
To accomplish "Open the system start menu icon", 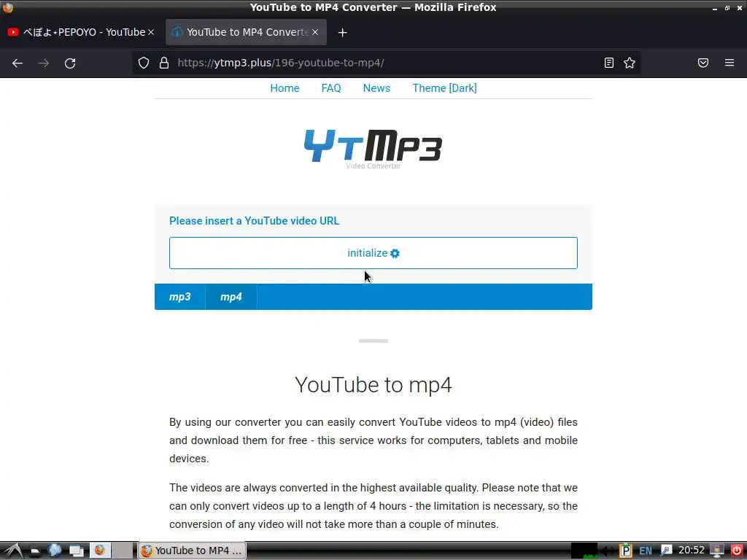I will 13,551.
